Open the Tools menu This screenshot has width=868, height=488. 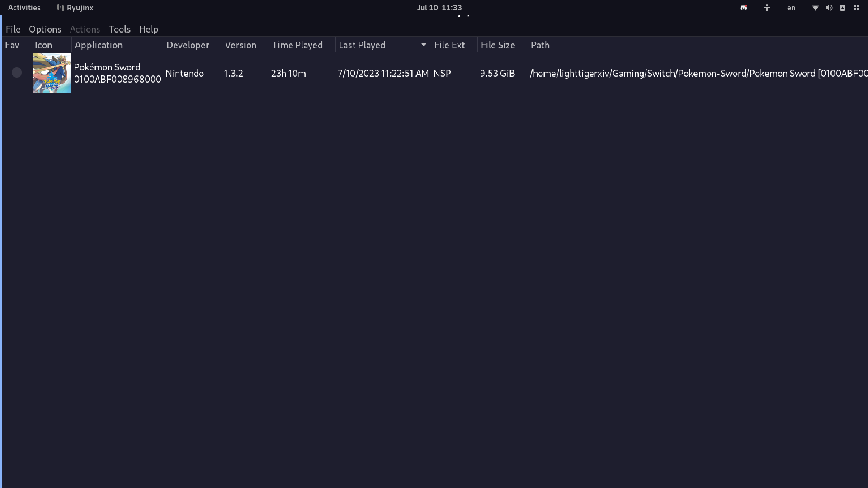pos(119,29)
